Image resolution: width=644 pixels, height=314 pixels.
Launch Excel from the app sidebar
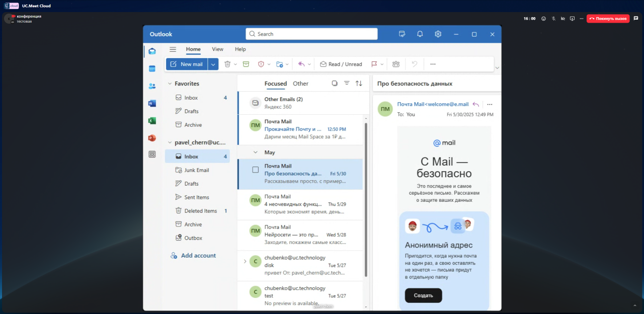tap(152, 121)
